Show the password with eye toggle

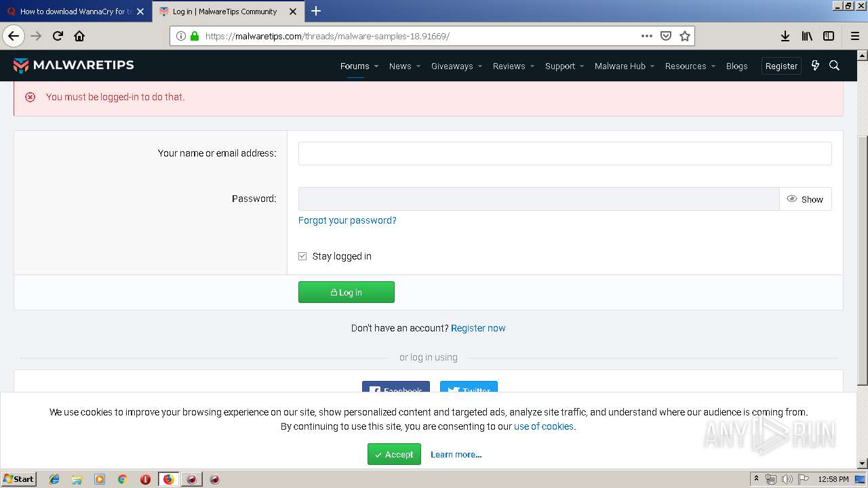(x=805, y=199)
